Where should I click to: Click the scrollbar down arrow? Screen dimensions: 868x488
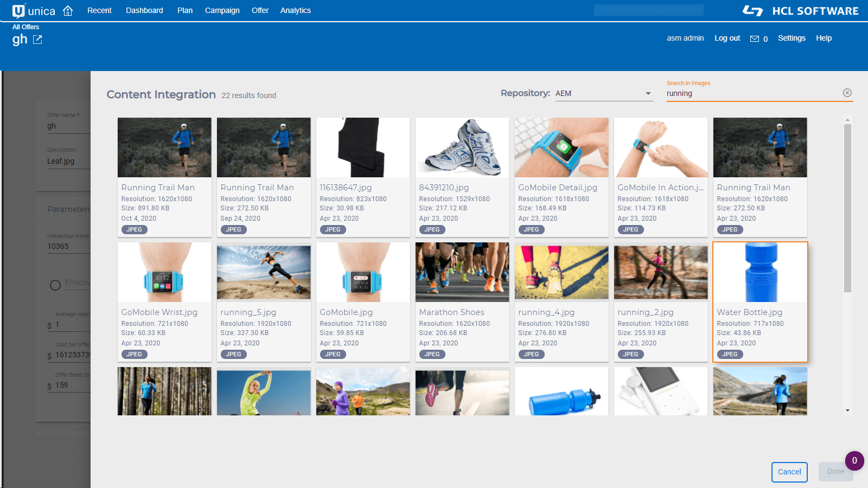pos(847,410)
